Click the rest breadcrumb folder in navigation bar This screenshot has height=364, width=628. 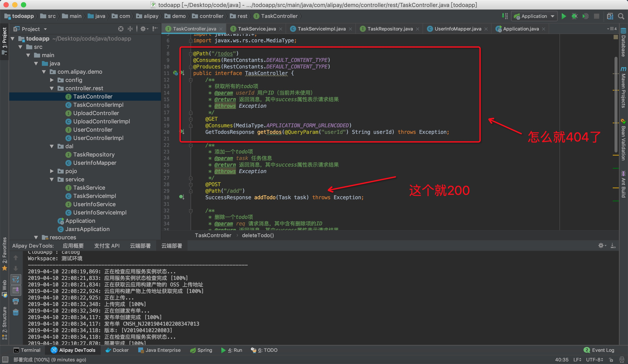[239, 16]
